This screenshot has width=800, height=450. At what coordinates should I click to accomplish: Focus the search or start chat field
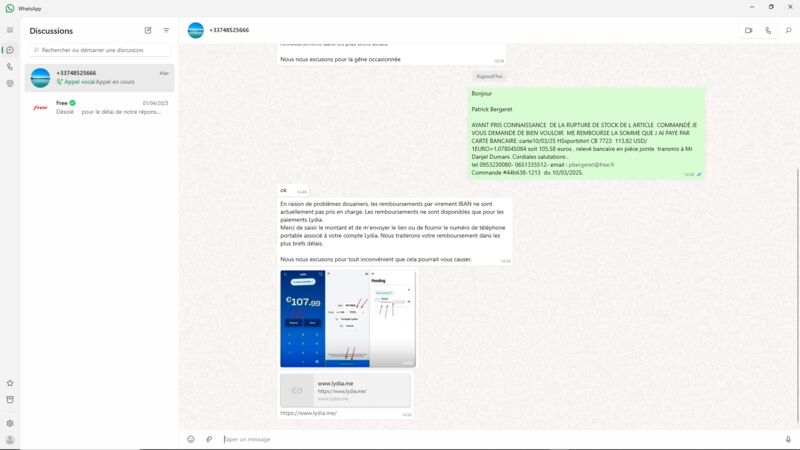(x=99, y=50)
